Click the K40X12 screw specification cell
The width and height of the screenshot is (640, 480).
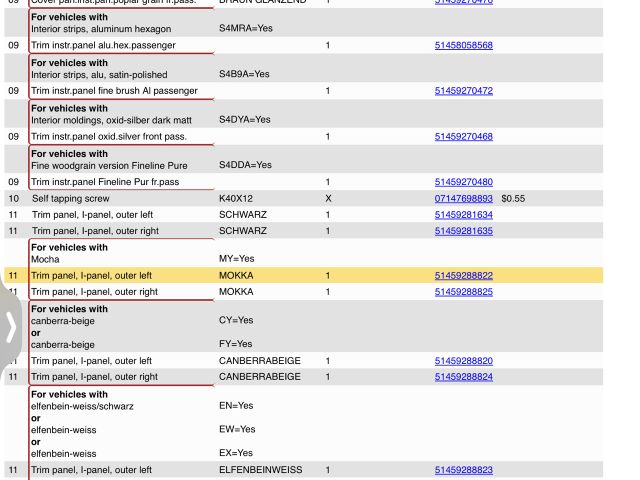236,199
